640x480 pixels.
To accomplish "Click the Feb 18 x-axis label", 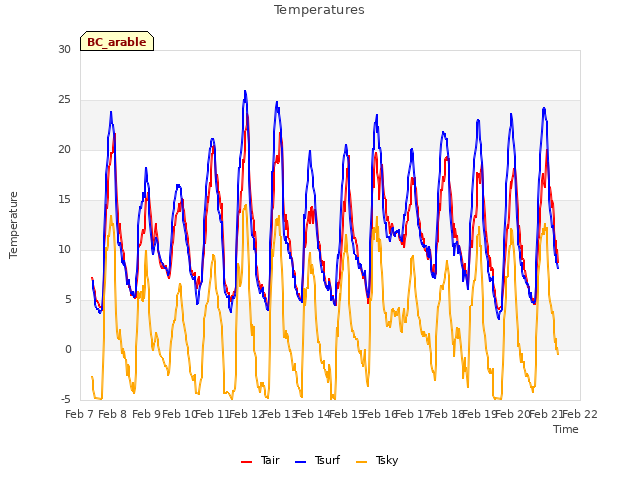I will [446, 414].
